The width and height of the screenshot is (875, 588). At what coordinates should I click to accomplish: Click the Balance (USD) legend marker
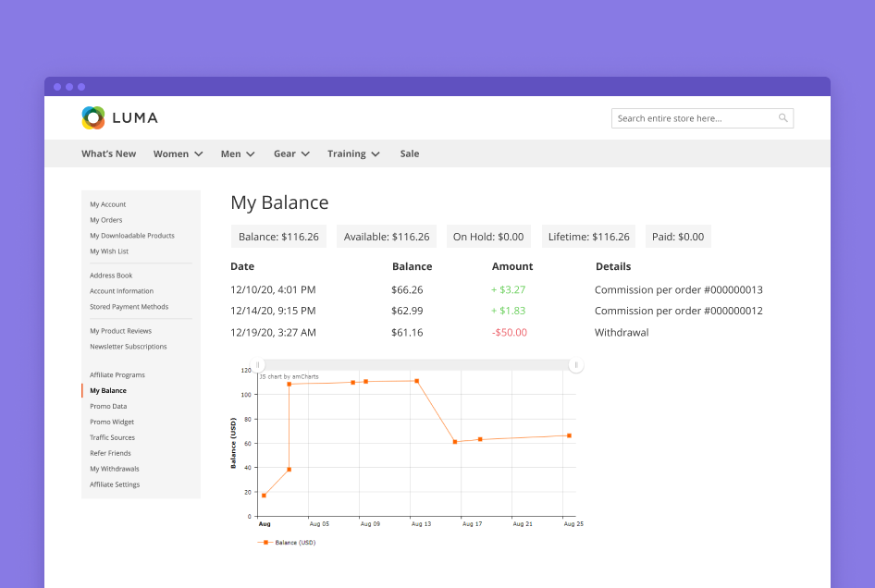[266, 543]
